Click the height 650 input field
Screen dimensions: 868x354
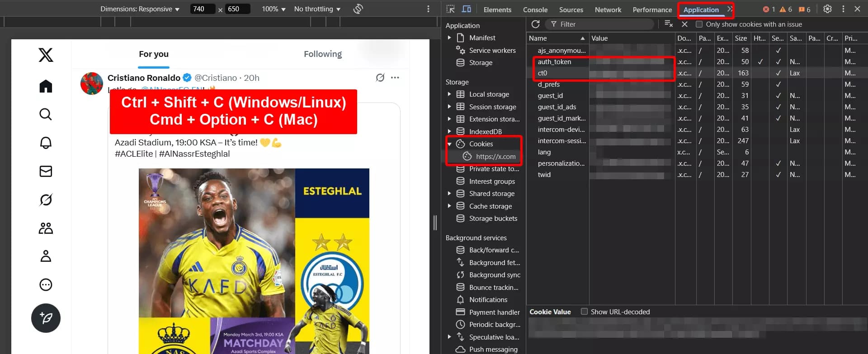(x=237, y=9)
